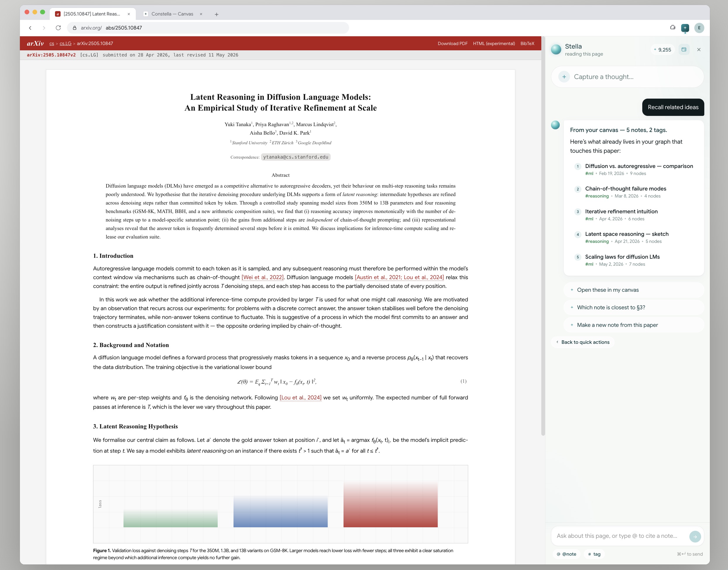Insert a note citation with @note chip
The height and width of the screenshot is (570, 728).
pyautogui.click(x=566, y=554)
